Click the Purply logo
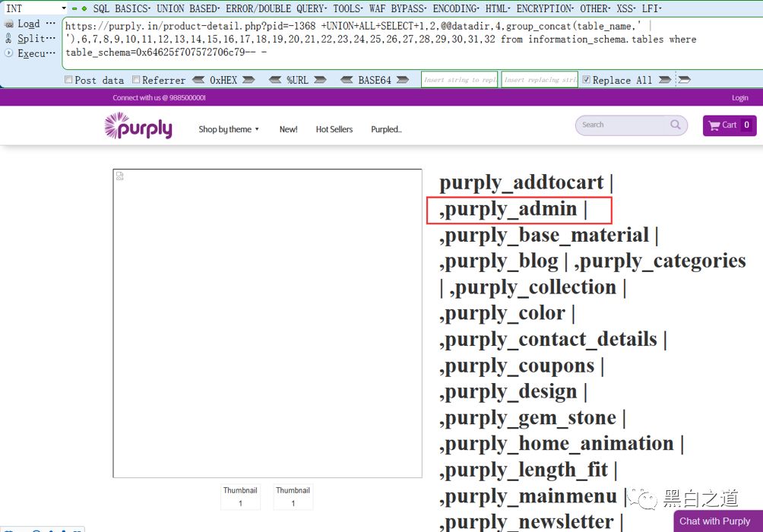 tap(138, 126)
